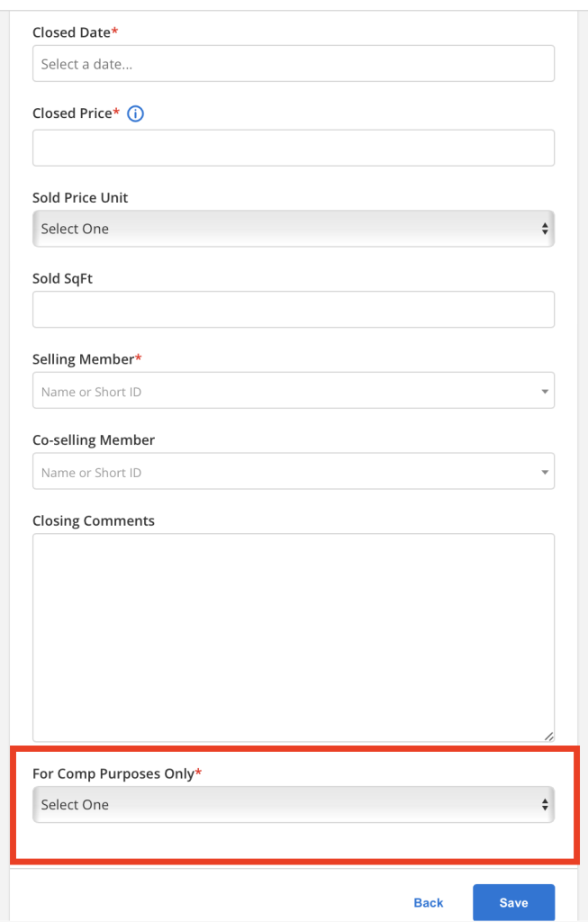Click the Save button

pos(513,902)
